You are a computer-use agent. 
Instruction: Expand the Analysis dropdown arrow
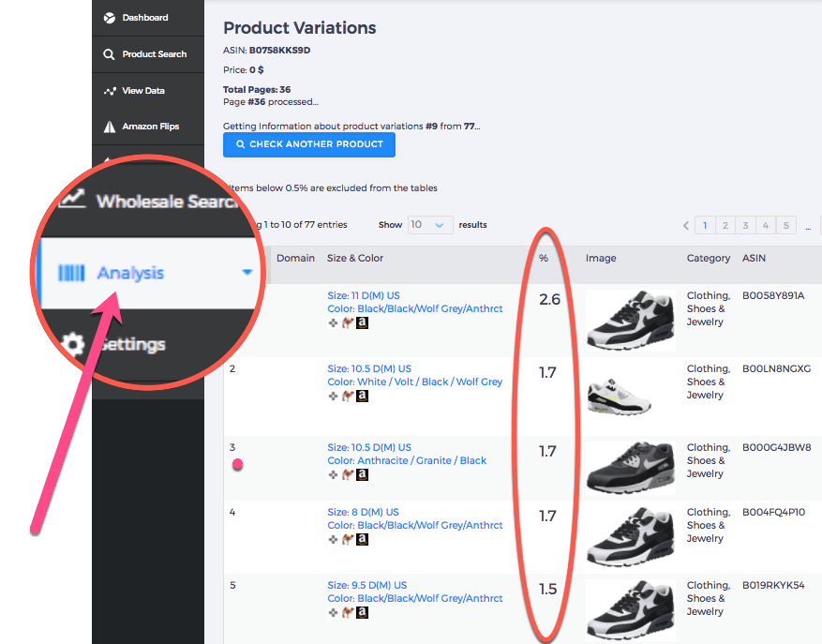(x=247, y=273)
